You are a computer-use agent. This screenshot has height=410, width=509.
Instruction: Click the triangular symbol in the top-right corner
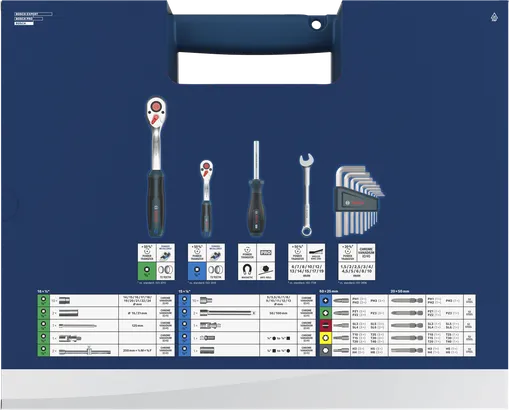494,17
